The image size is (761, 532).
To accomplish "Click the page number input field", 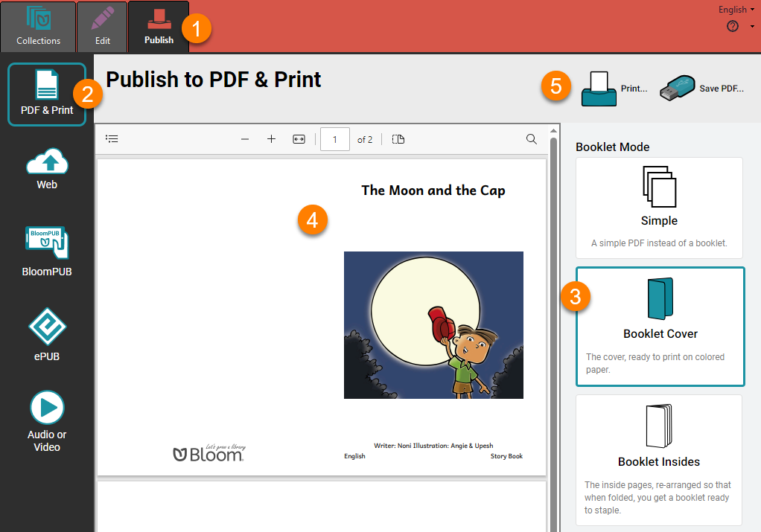I will [x=335, y=139].
